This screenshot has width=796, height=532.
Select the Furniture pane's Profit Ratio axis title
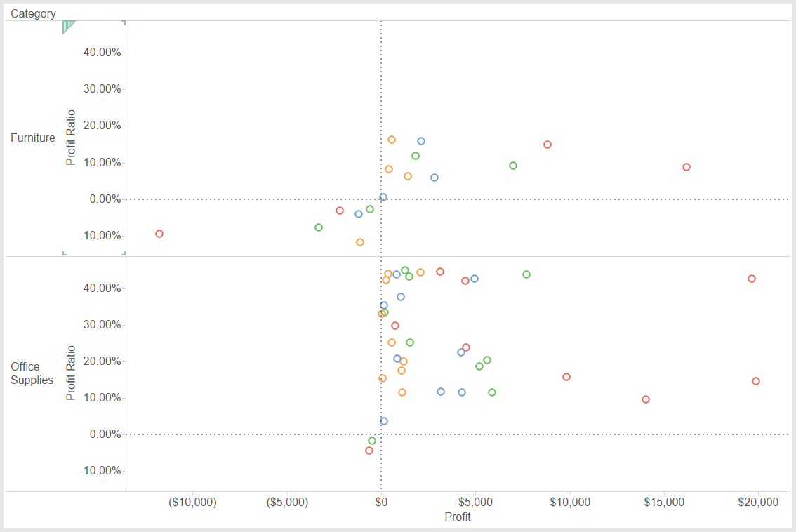click(71, 138)
